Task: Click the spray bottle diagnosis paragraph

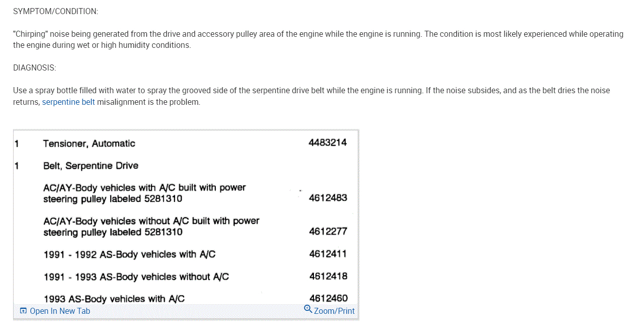Action: pos(311,96)
